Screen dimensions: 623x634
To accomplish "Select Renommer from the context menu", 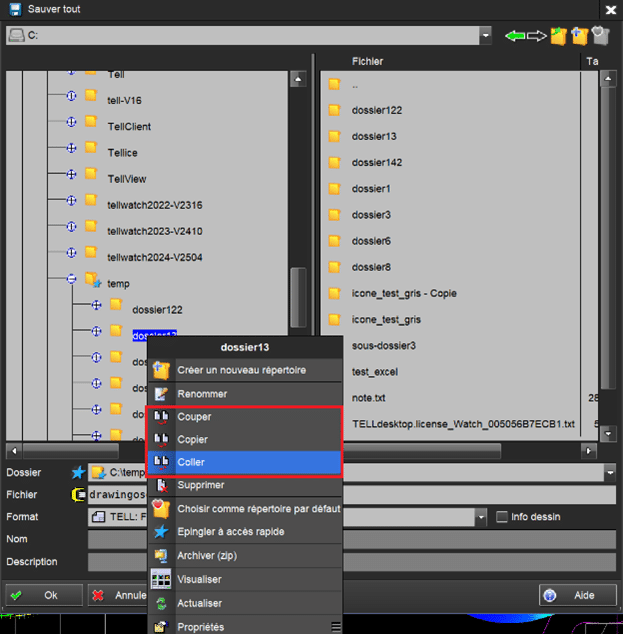I will coord(202,394).
